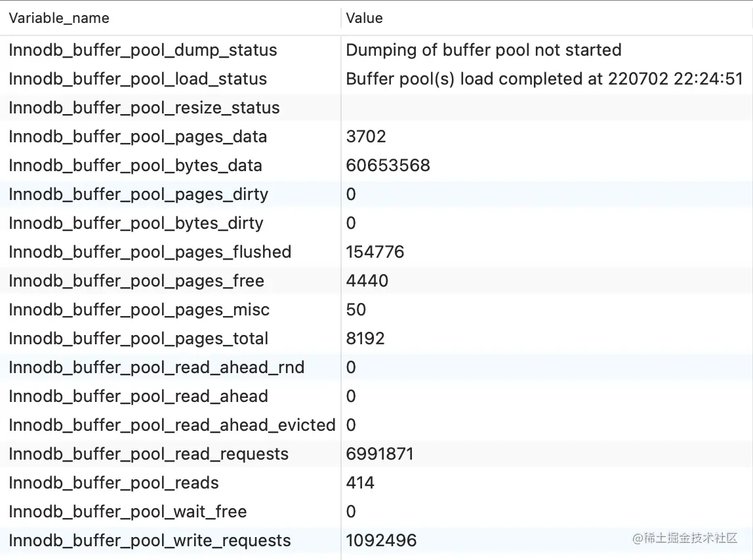Click the Innodb_buffer_pool_pages_dirty variable name
Viewport: 753px width, 560px height.
coord(138,195)
